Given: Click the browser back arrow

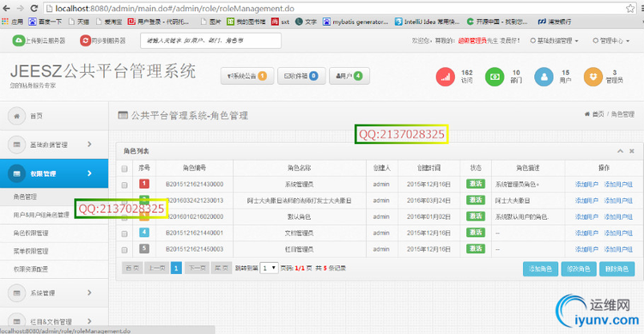Looking at the screenshot, I should (x=7, y=9).
